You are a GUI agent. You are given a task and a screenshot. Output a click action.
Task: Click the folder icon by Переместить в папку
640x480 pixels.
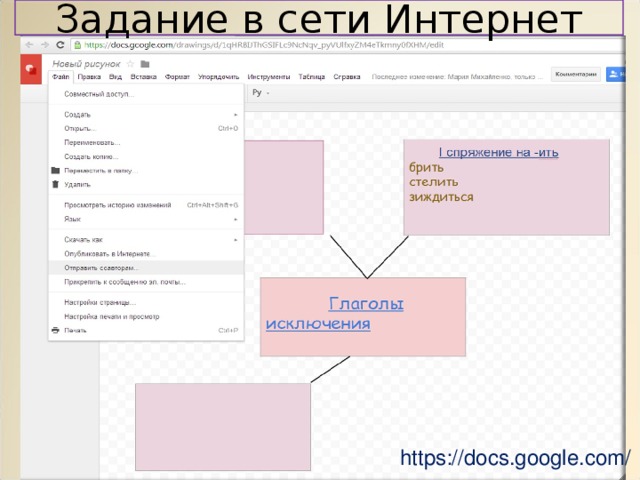point(56,171)
